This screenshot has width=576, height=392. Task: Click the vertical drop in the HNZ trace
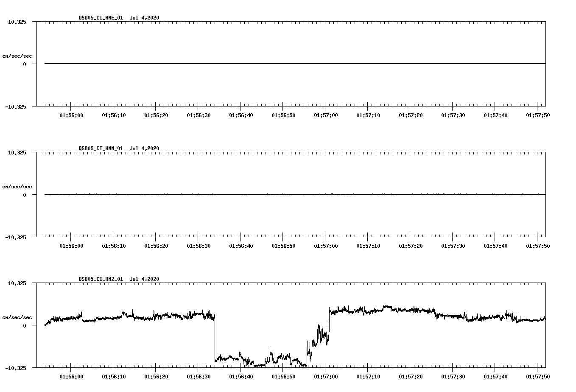(x=215, y=339)
